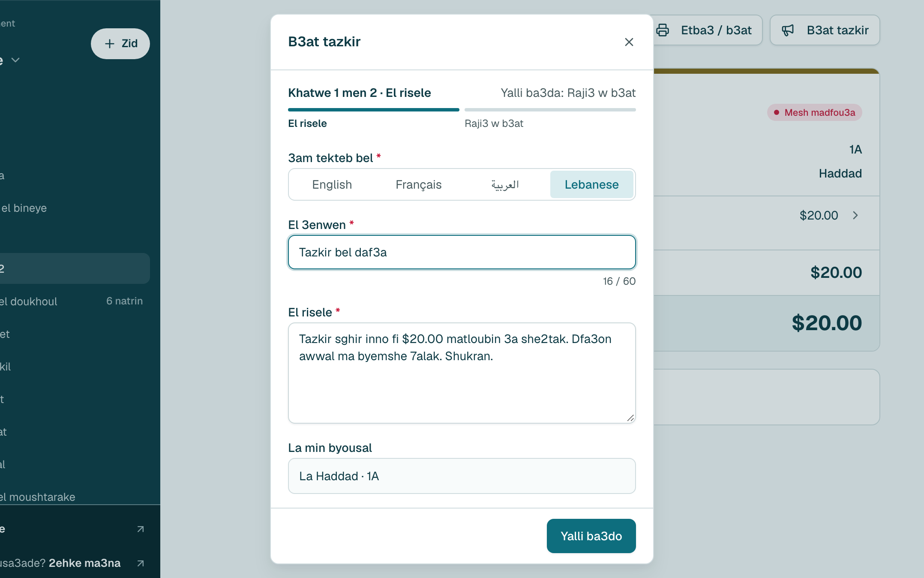Open el moushtarake sidebar item

38,497
